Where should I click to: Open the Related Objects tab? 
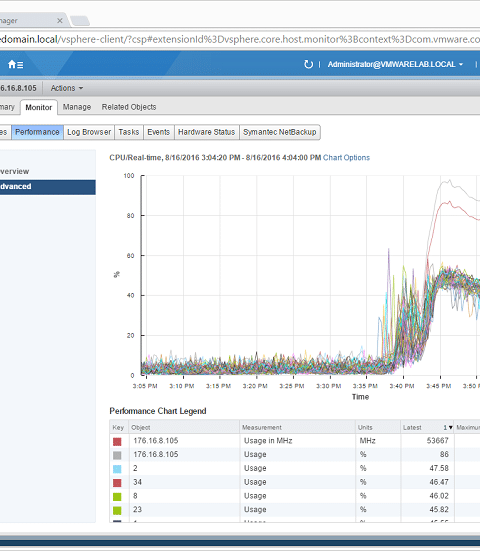point(129,107)
